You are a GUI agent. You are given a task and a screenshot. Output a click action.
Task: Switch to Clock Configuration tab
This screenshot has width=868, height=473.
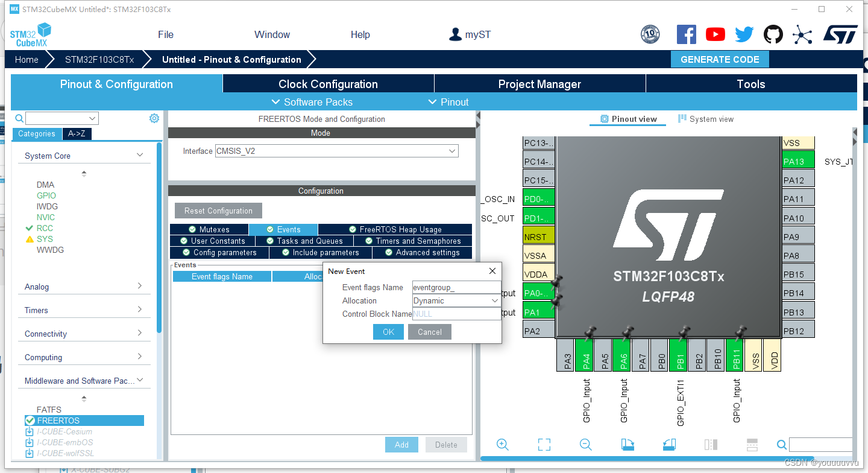pyautogui.click(x=329, y=84)
